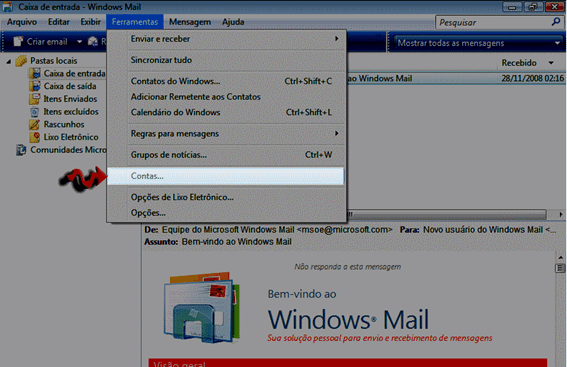567x367 pixels.
Task: Select the Contas menu entry
Action: point(226,176)
